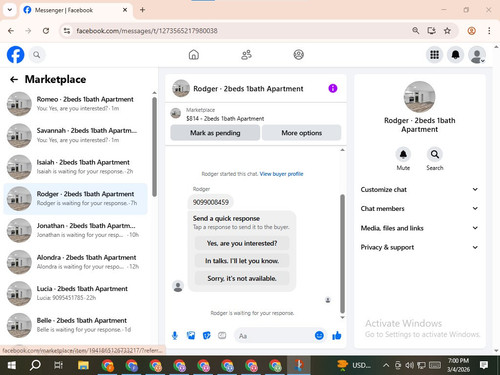Open the $814 Marketplace listing link
Screen dimensions: 500x375
[225, 118]
